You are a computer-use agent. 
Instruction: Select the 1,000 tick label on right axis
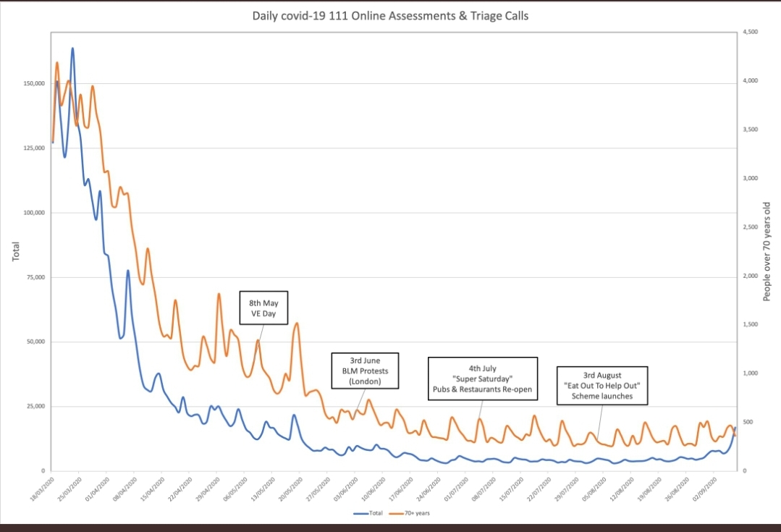(751, 373)
